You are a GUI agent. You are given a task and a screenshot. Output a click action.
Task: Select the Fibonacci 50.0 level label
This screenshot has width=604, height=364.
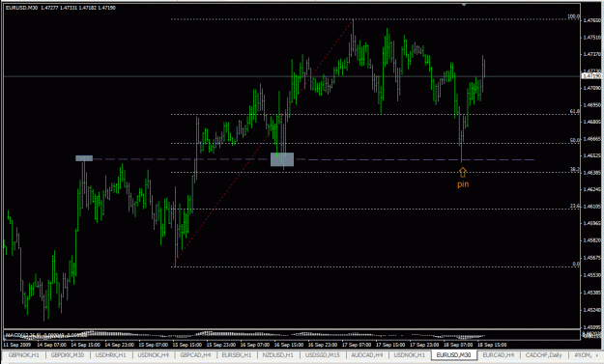coord(575,140)
